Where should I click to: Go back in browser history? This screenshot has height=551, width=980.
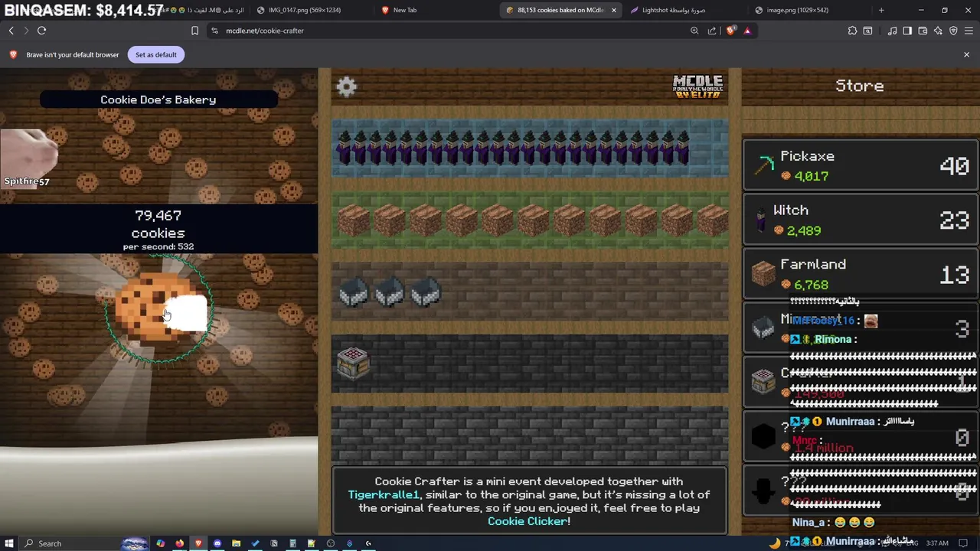pos(11,31)
